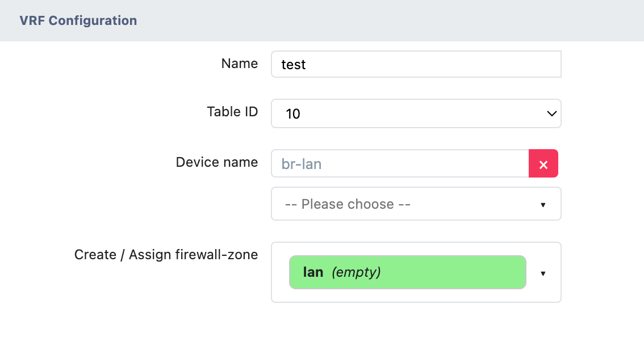Click the firewall-zone dropdown triangle
This screenshot has height=346, width=644.
tap(543, 273)
